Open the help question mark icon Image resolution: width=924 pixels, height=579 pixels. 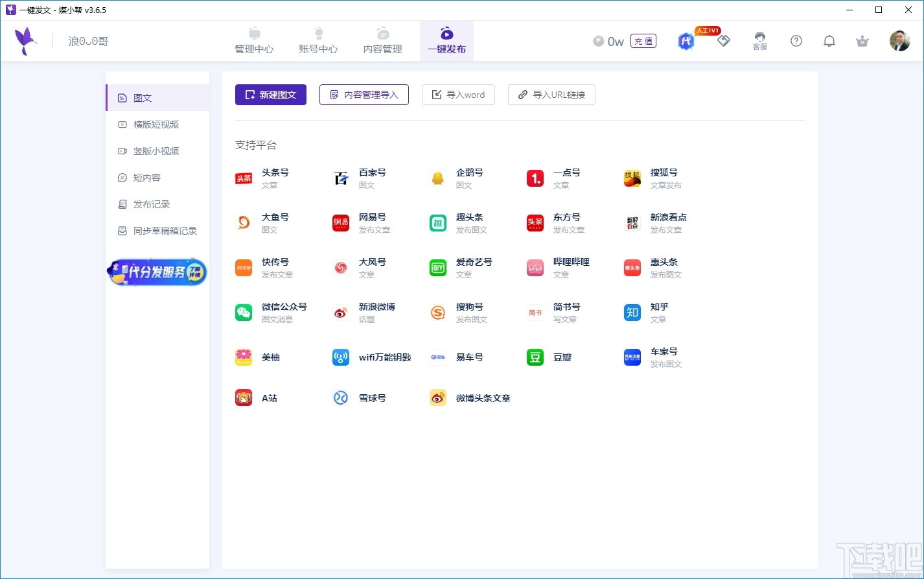(796, 41)
